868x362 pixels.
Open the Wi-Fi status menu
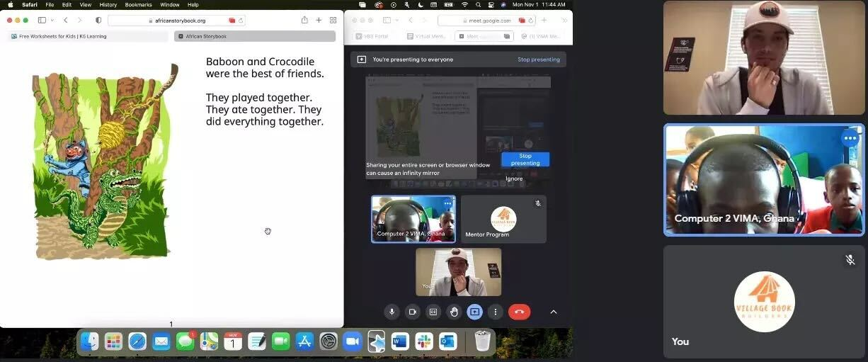coord(464,5)
